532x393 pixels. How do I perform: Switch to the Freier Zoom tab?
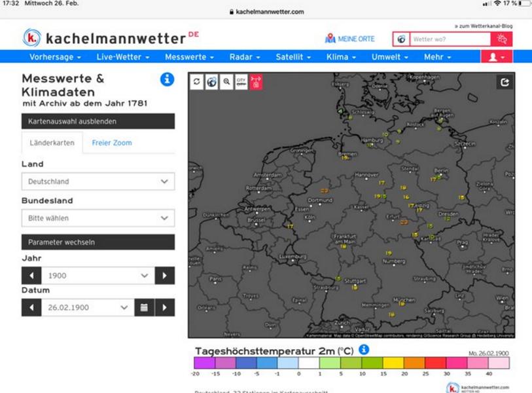tap(112, 143)
